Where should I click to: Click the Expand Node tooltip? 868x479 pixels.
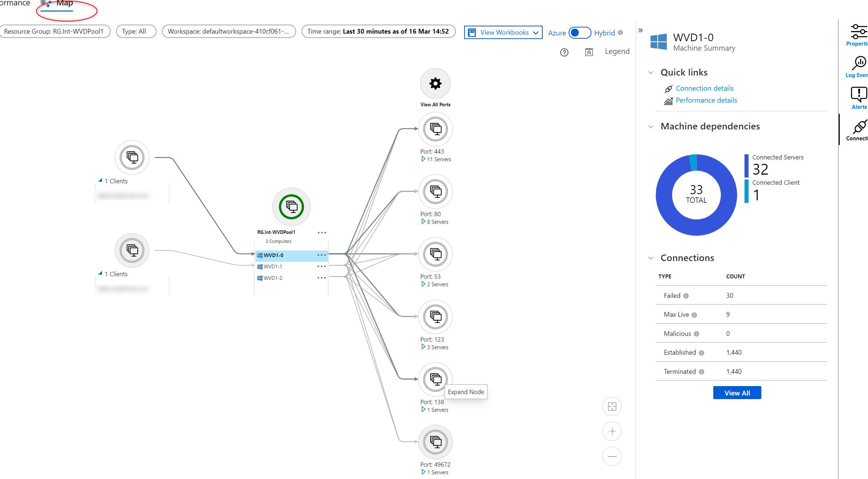[466, 392]
